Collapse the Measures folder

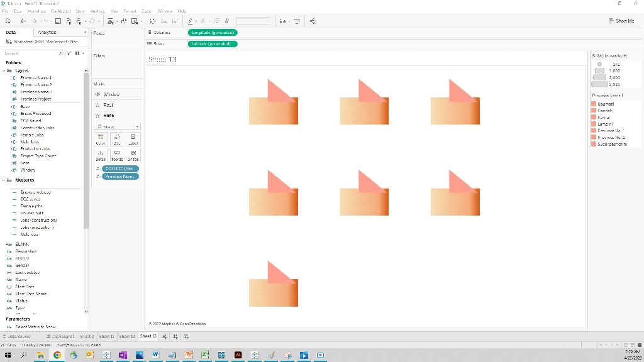click(x=6, y=180)
